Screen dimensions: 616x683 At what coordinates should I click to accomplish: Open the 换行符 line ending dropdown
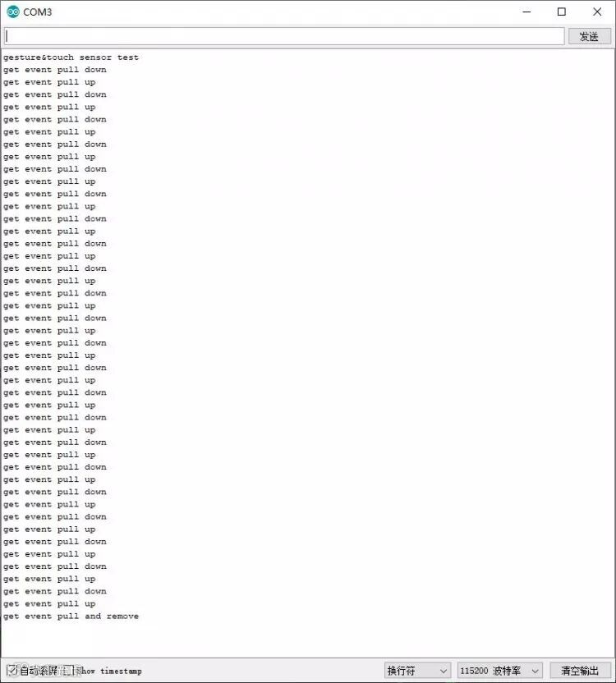click(x=416, y=671)
